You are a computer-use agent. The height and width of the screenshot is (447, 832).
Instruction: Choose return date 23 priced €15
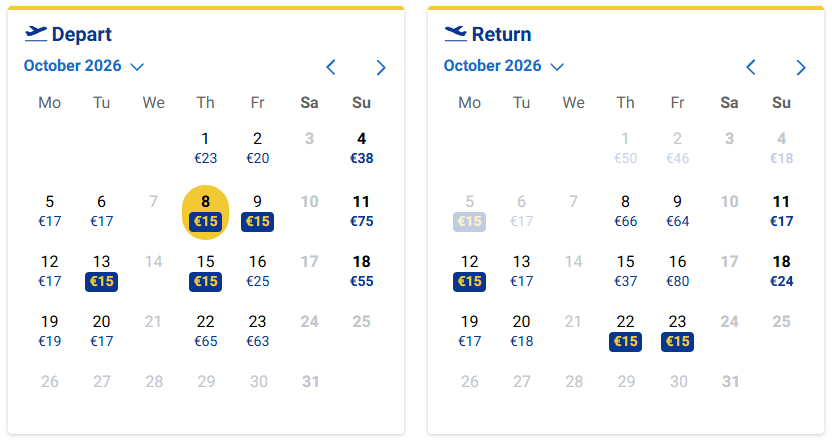678,332
